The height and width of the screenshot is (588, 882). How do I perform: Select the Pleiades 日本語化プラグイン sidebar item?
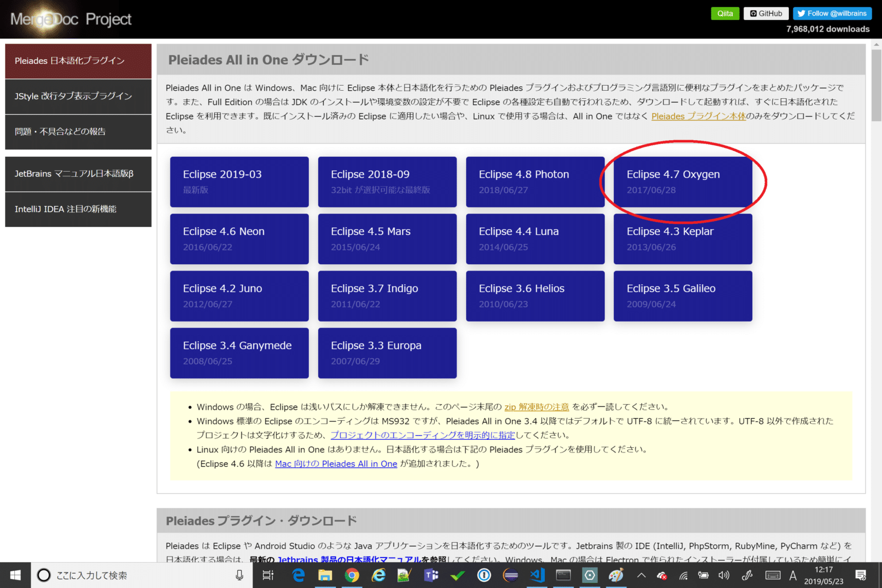(78, 61)
